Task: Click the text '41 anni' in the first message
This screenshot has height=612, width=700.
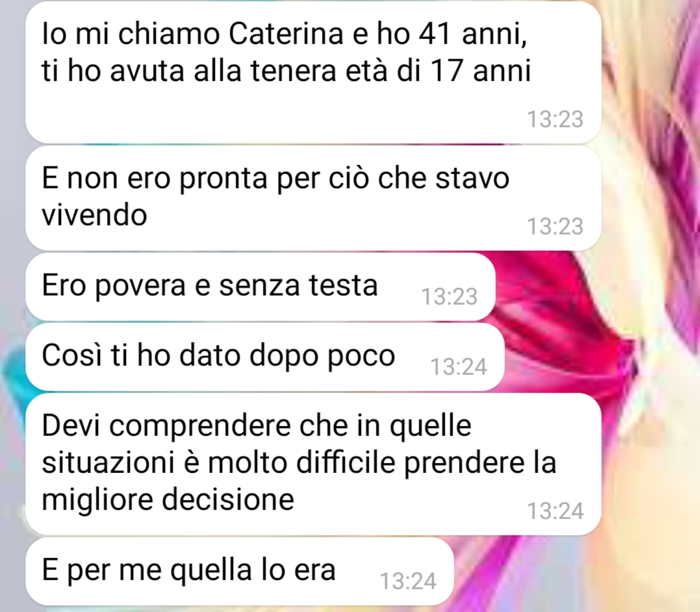Action: tap(472, 34)
